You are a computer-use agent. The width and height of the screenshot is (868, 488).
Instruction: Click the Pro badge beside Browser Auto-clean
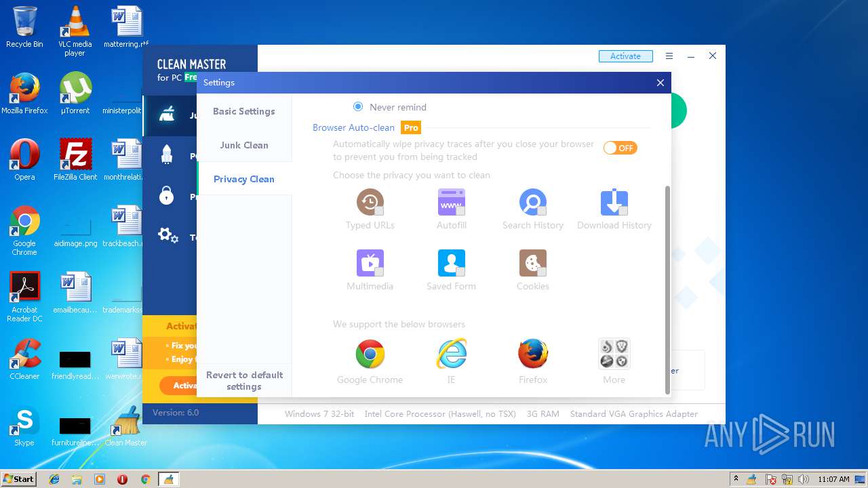click(411, 127)
